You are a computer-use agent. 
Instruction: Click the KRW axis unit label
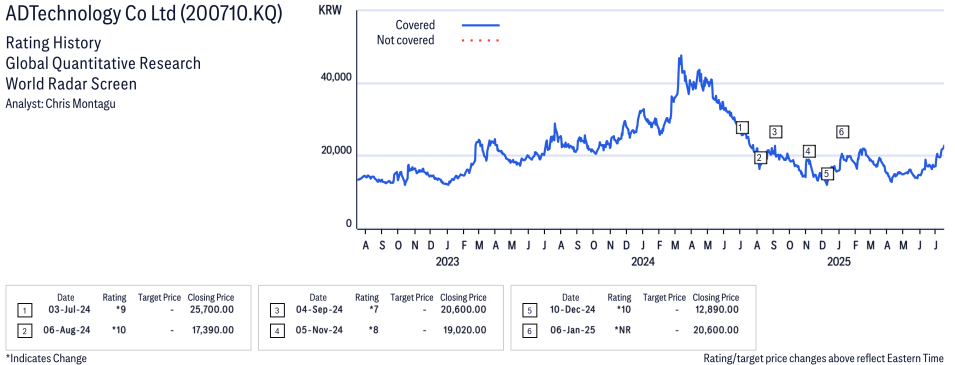[329, 10]
